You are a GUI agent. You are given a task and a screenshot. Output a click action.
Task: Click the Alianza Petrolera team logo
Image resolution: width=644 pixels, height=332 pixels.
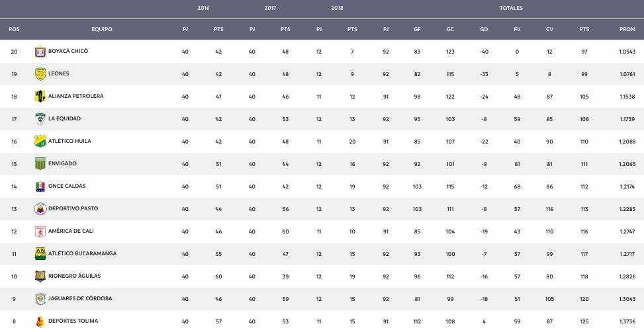(40, 97)
